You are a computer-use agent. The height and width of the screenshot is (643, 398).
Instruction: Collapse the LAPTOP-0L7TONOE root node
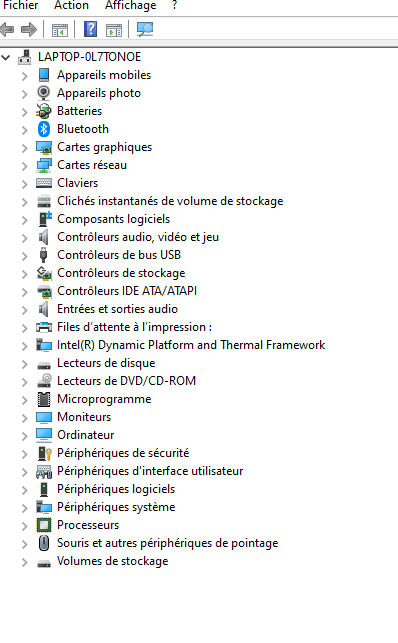(6, 57)
